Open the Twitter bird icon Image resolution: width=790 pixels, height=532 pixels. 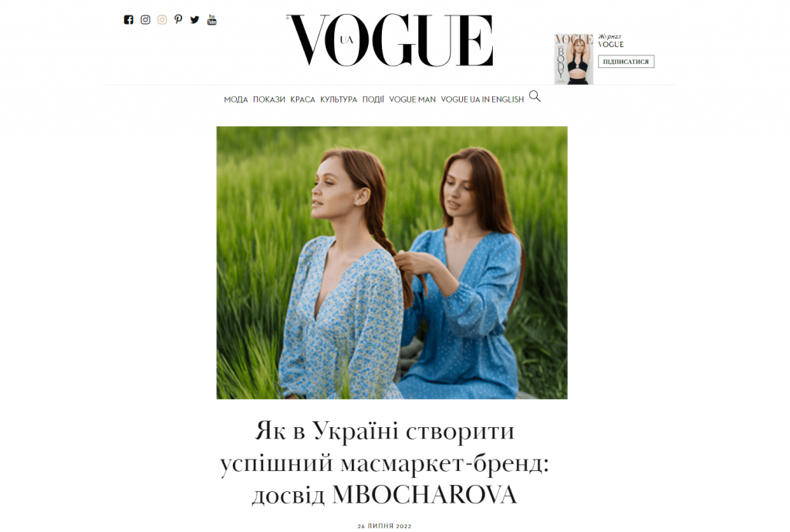pyautogui.click(x=194, y=19)
